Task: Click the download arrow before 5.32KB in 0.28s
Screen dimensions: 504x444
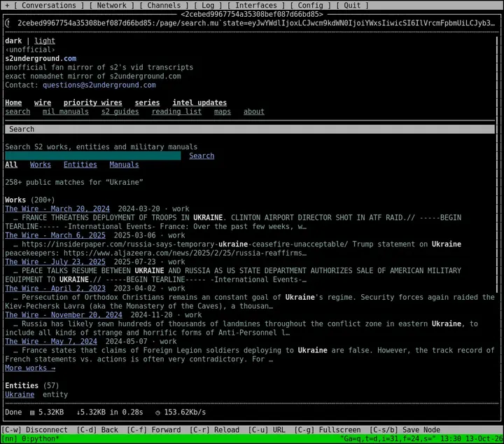Action: point(78,412)
